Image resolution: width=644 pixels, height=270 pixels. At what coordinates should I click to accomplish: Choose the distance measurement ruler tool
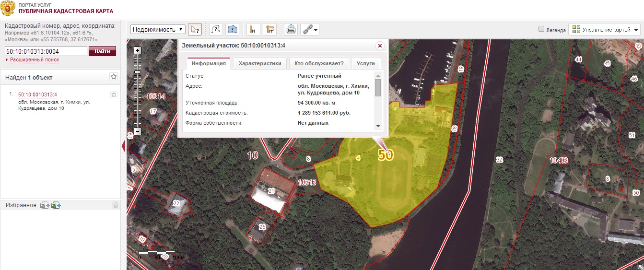(254, 29)
